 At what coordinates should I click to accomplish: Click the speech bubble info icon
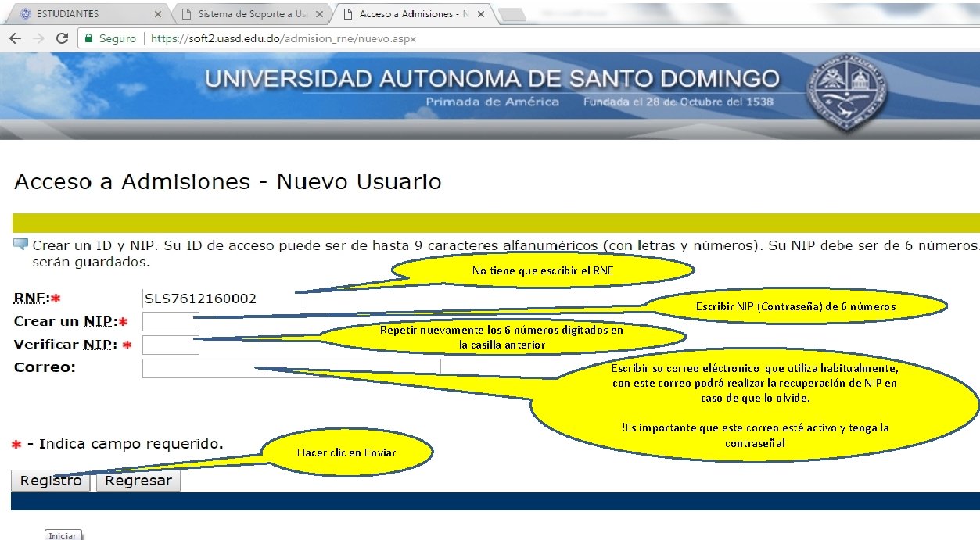pos(21,245)
